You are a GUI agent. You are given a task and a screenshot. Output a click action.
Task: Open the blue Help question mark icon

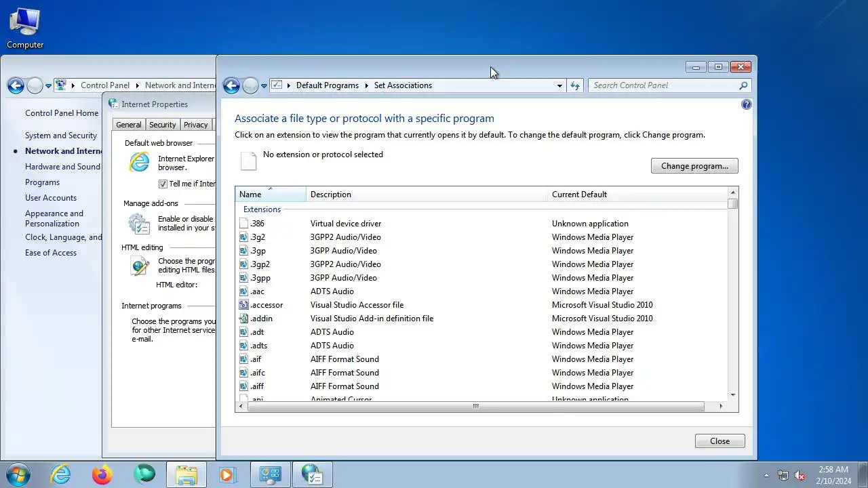pos(747,104)
